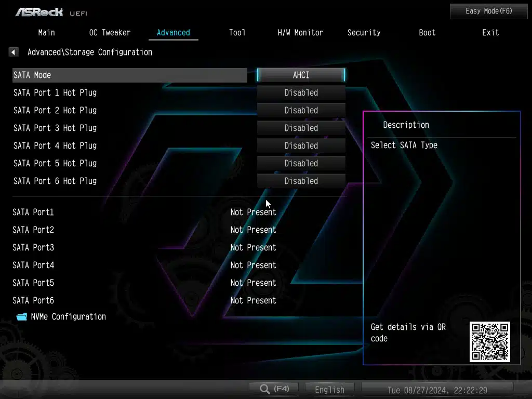Select the SATA Port 4 Hot Plug value
The image size is (532, 399).
(x=301, y=145)
